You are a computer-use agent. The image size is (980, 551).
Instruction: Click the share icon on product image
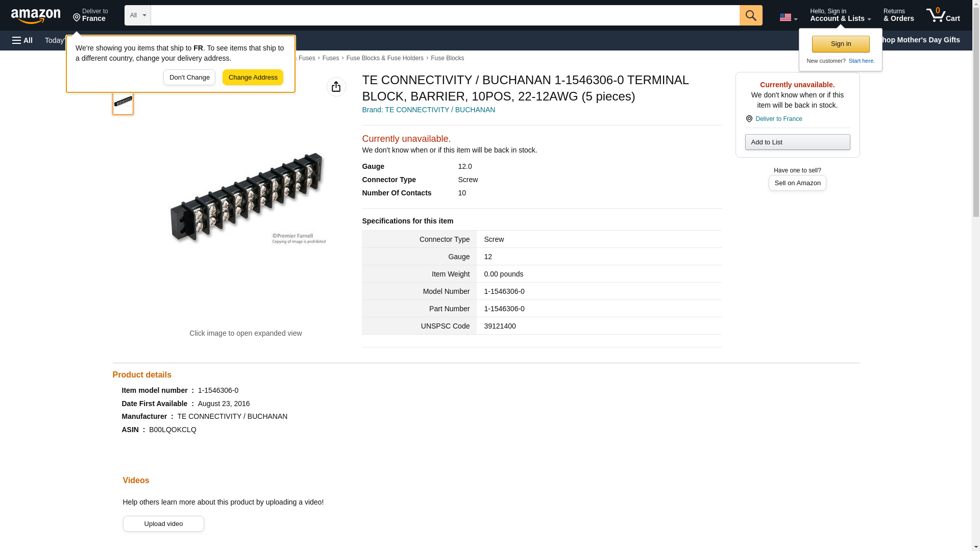tap(336, 87)
